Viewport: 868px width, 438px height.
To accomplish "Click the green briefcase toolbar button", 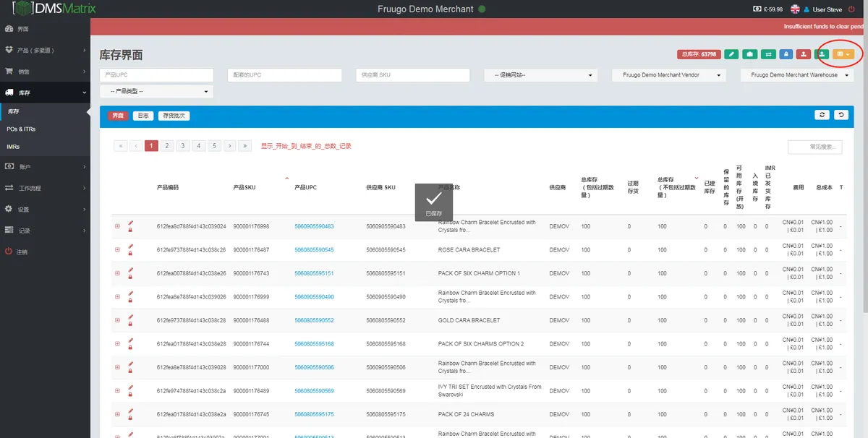I will pyautogui.click(x=750, y=54).
